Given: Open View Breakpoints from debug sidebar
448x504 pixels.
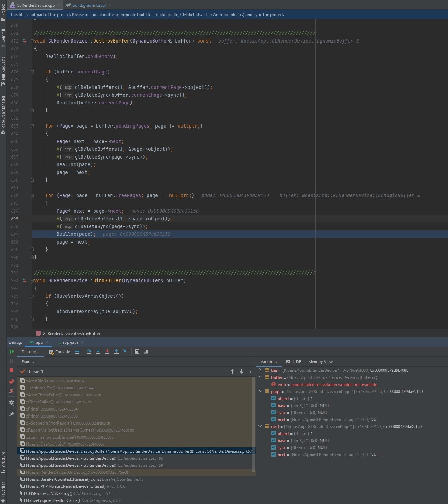Looking at the screenshot, I should 12,381.
